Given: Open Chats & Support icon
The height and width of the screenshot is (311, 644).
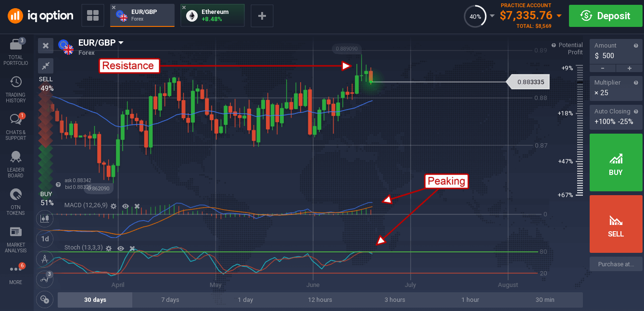Looking at the screenshot, I should pyautogui.click(x=16, y=119).
